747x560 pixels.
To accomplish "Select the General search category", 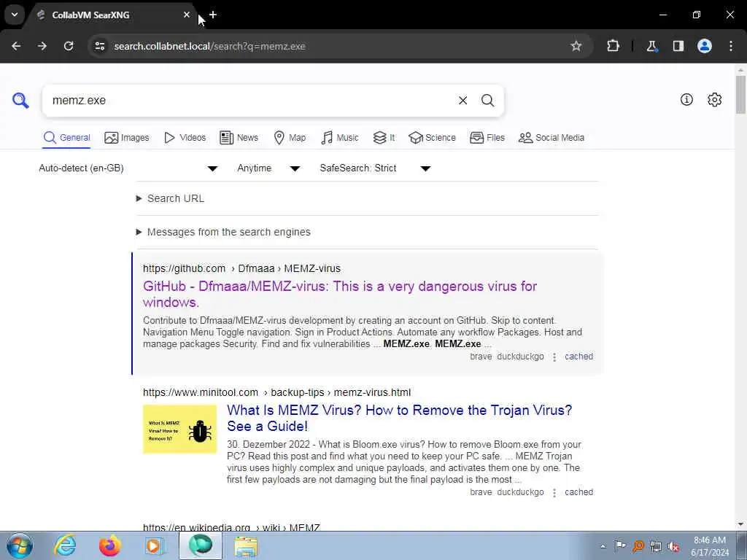I will point(66,138).
